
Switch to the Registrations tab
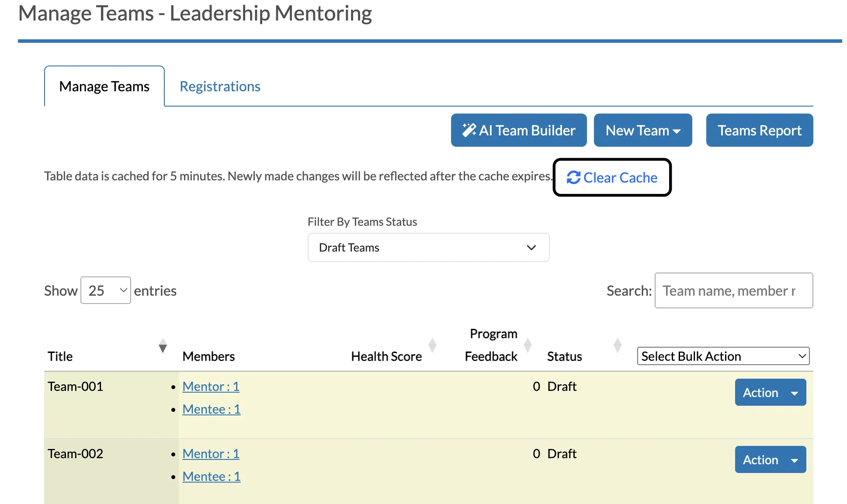click(220, 86)
